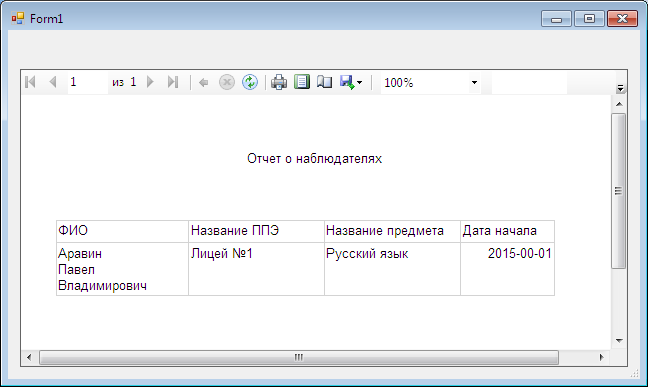
Task: Click horizontal scrollbar right arrow
Action: pyautogui.click(x=602, y=357)
